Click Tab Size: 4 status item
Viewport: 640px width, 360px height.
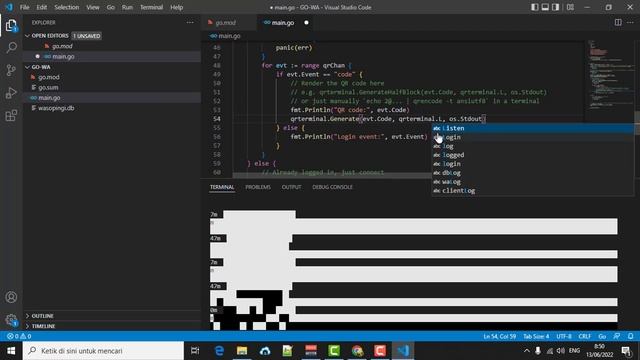point(536,336)
